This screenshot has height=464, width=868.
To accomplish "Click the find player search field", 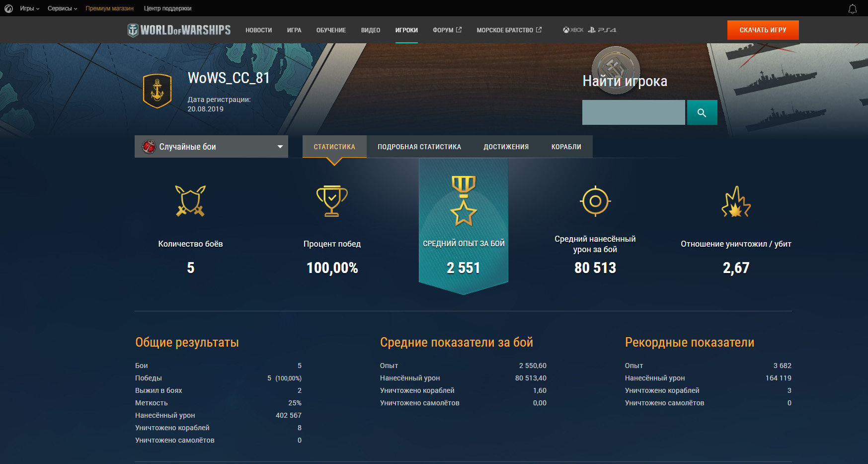I will [x=633, y=112].
